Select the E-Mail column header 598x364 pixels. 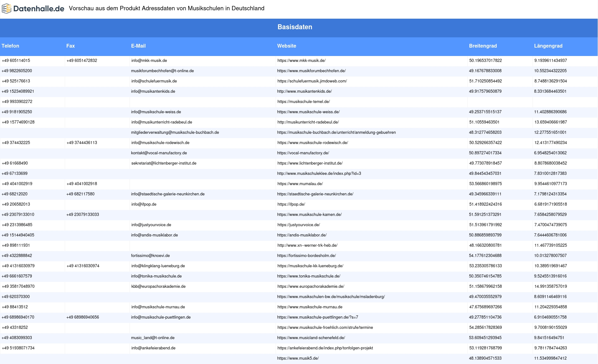pyautogui.click(x=138, y=46)
